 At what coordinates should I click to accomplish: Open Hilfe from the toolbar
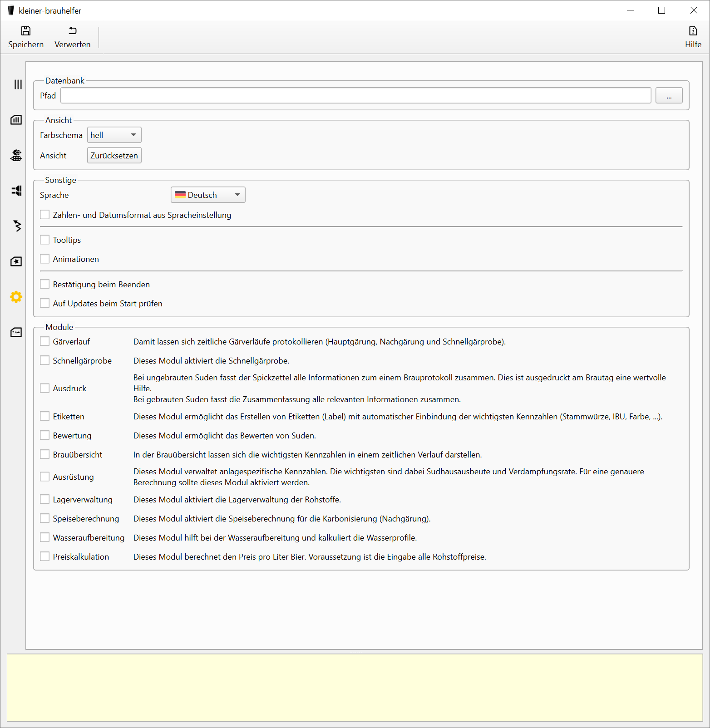click(693, 37)
